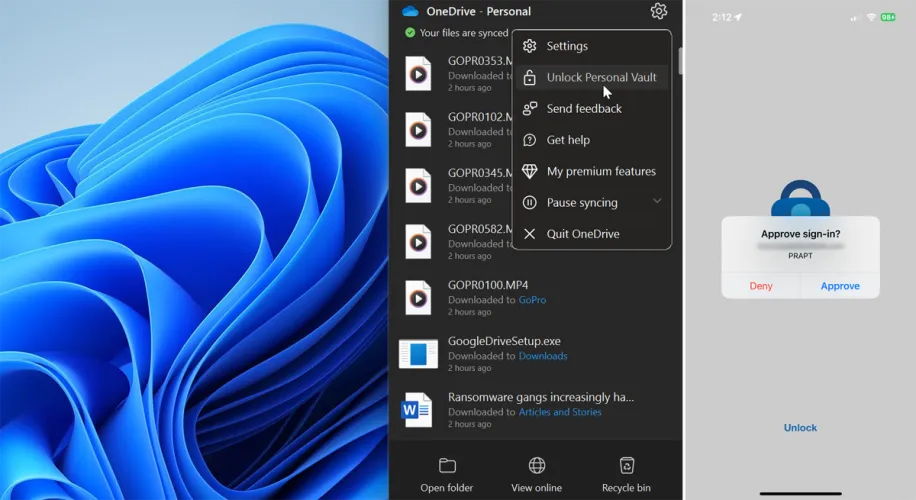Viewport: 916px width, 500px height.
Task: Open Get help from the menu
Action: pos(567,140)
